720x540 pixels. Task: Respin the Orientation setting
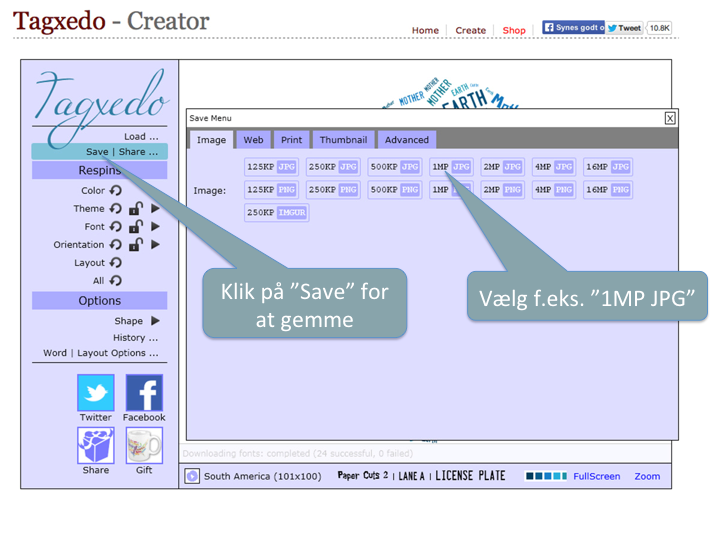(x=116, y=244)
